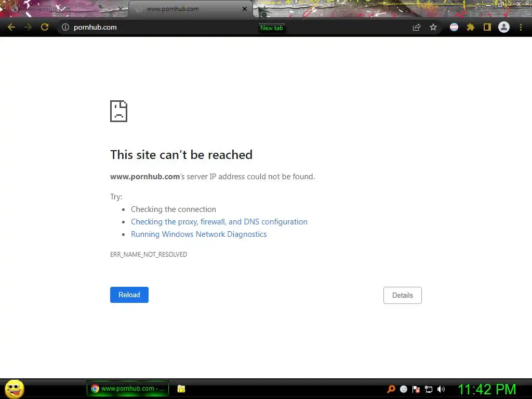Bookmark this page with the star icon

433,27
